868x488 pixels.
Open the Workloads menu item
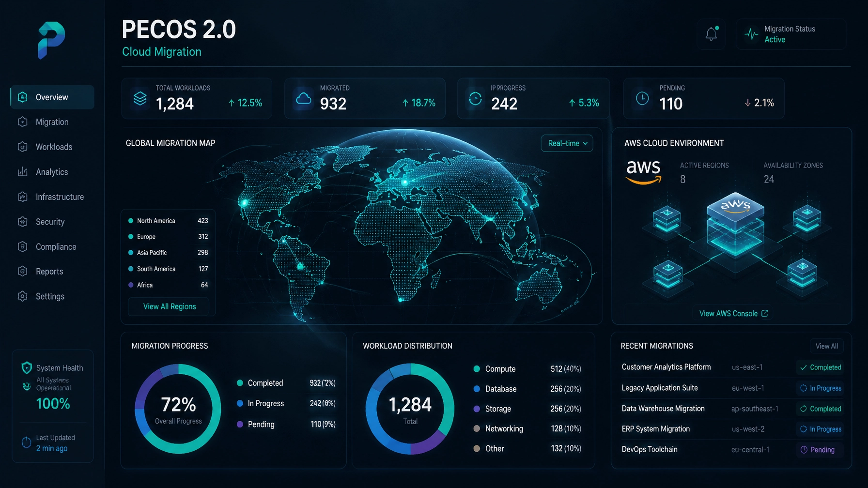52,147
